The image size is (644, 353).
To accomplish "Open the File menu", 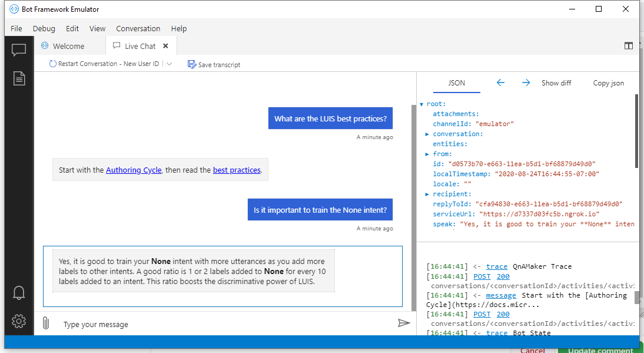I will click(x=16, y=28).
